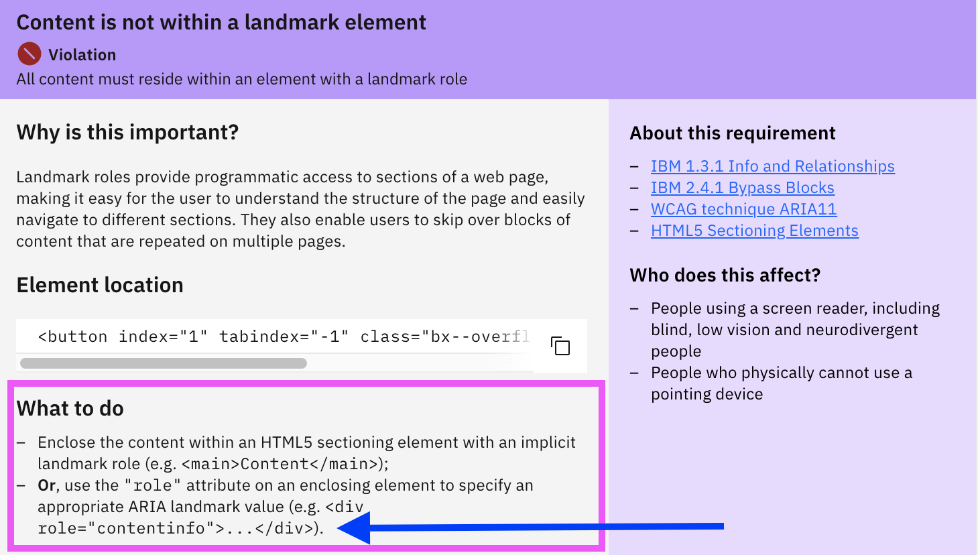Screen dimensions: 980x555
Task: Open the HTML5 Sectioning Elements link
Action: click(x=754, y=230)
